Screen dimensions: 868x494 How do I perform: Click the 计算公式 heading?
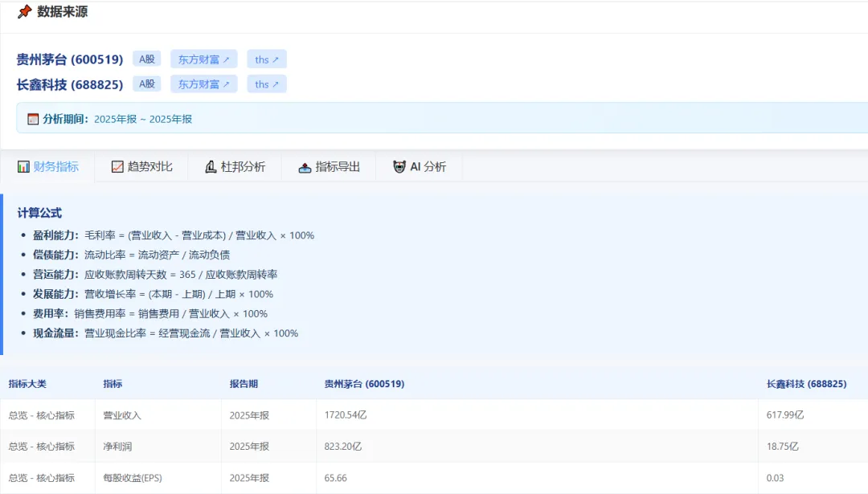click(39, 213)
